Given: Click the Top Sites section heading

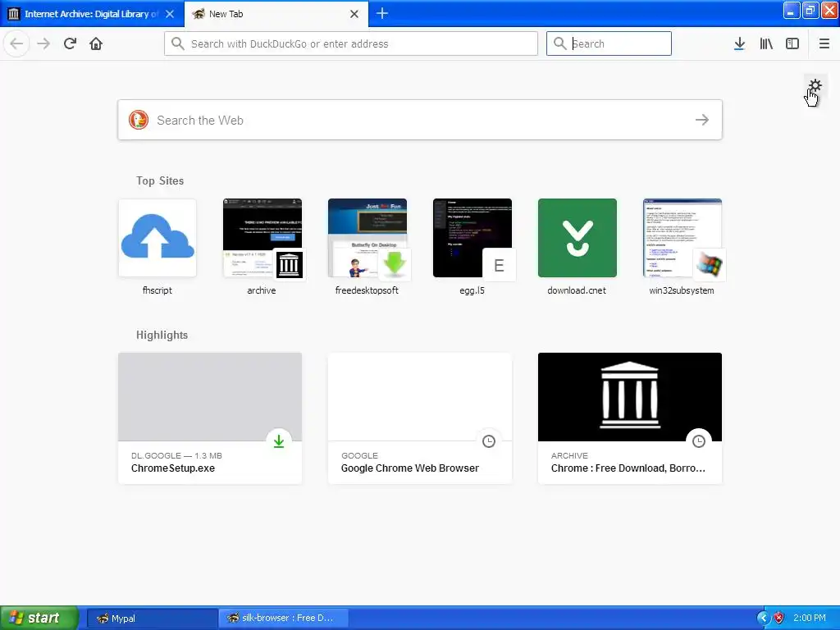Looking at the screenshot, I should coord(160,180).
